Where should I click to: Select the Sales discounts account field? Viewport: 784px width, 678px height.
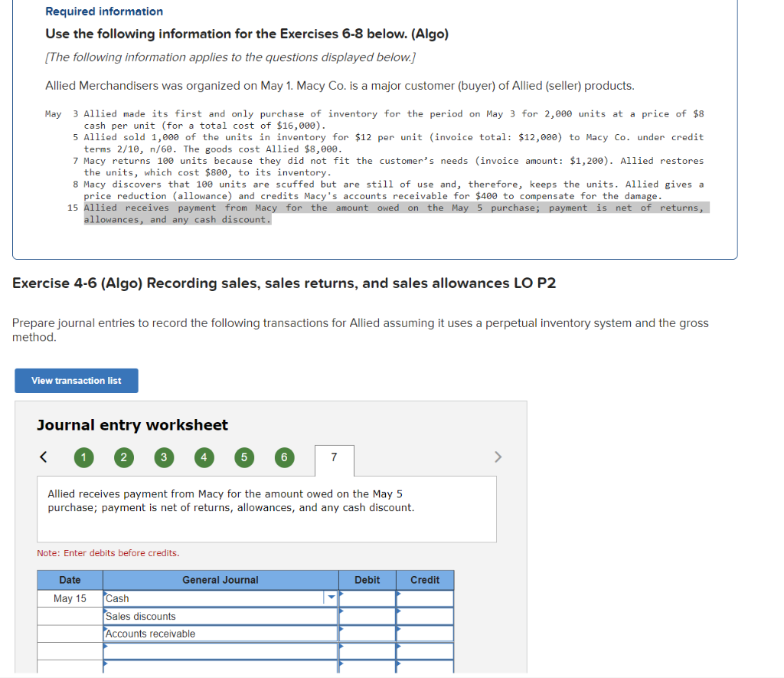pyautogui.click(x=220, y=617)
